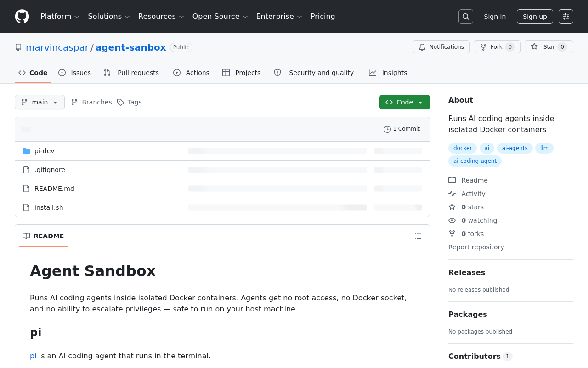Click the Sign up button
Screen dimensions: 588x368
pos(535,17)
